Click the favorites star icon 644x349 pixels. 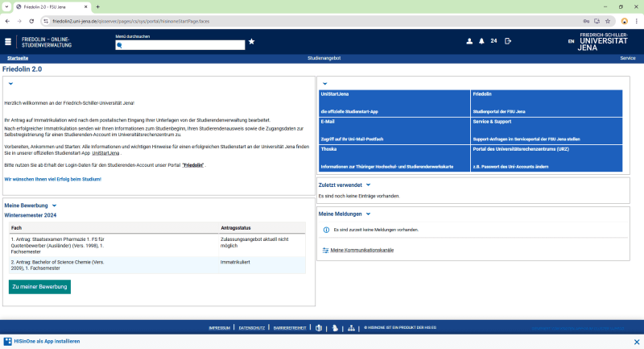pyautogui.click(x=251, y=42)
